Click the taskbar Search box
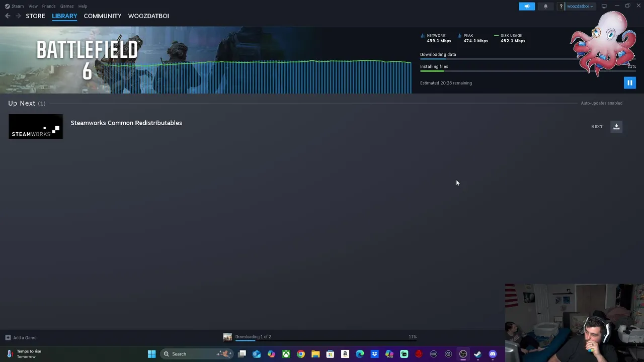Screen dimensions: 644x362 point(196,354)
